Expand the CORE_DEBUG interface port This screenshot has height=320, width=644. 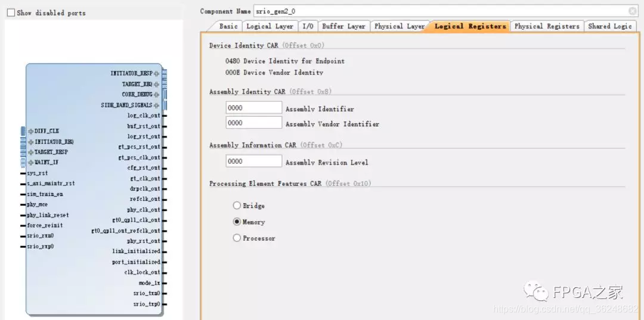coord(156,95)
